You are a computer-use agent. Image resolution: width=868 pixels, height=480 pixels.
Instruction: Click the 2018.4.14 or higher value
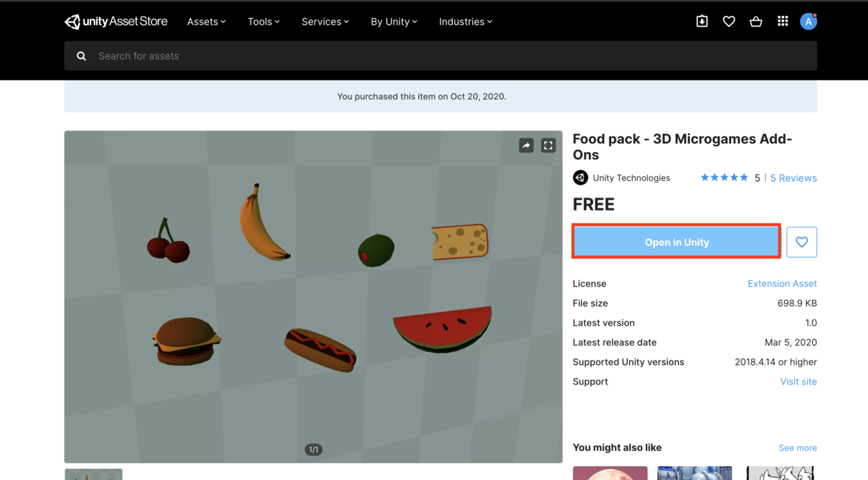(x=775, y=362)
